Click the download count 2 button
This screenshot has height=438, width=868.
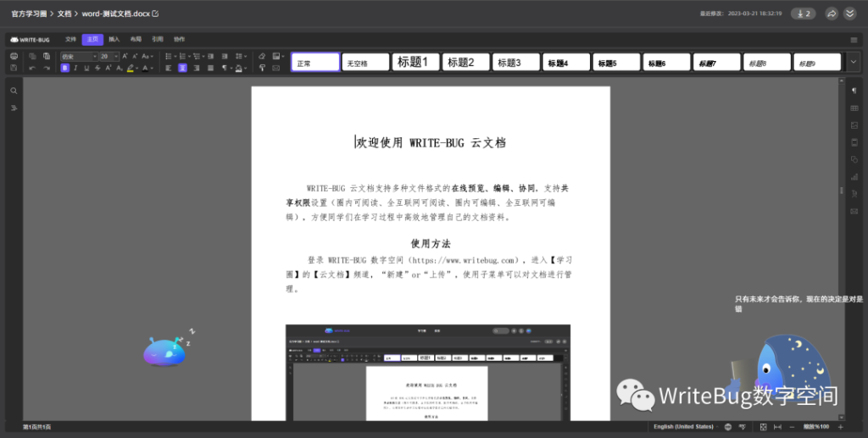pos(804,14)
